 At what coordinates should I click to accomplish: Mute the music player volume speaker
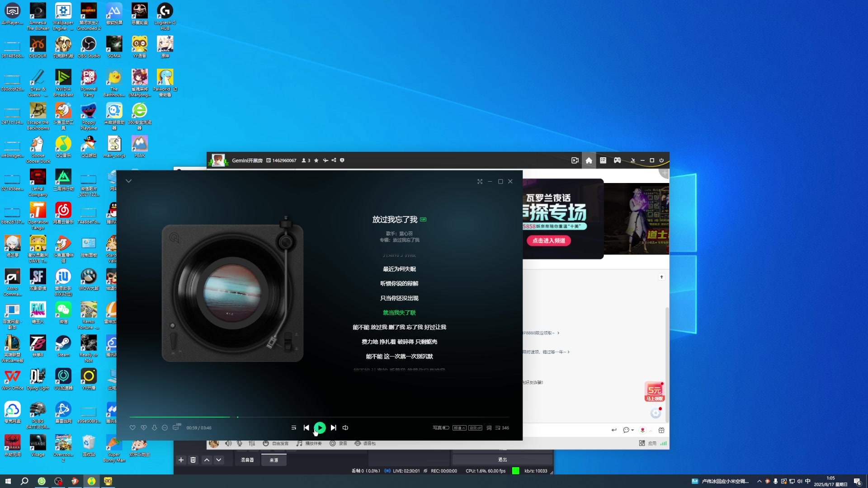click(x=345, y=427)
